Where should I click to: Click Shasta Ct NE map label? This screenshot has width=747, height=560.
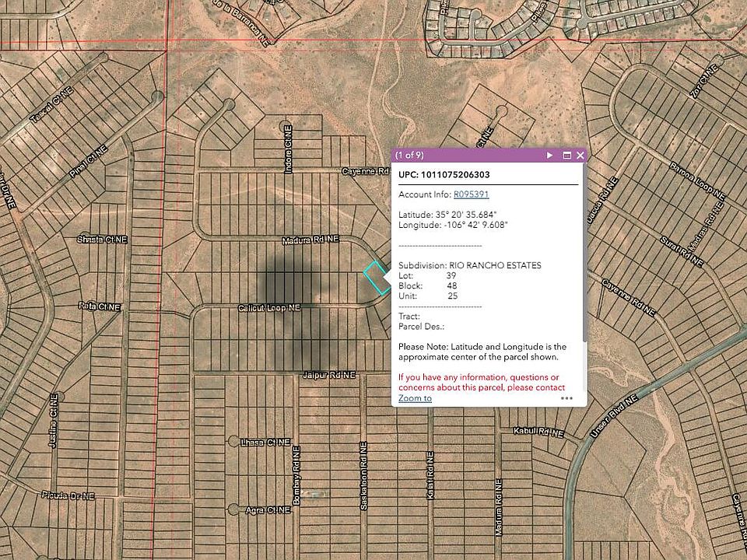[102, 240]
